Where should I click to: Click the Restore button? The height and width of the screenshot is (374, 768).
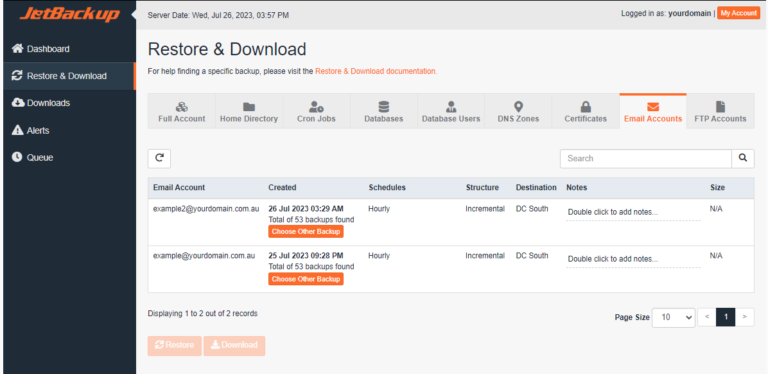click(x=175, y=345)
